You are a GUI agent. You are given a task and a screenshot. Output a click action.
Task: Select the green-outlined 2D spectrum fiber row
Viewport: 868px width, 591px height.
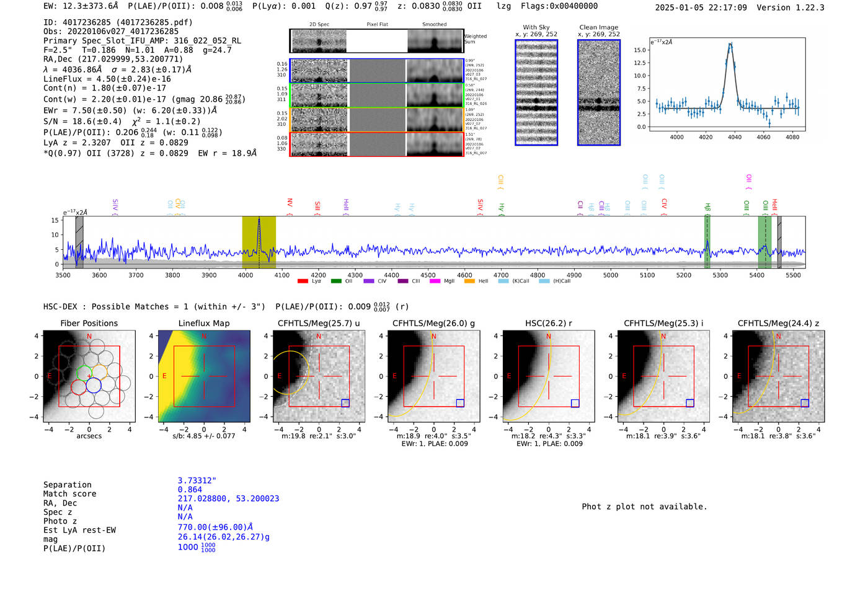pos(376,96)
